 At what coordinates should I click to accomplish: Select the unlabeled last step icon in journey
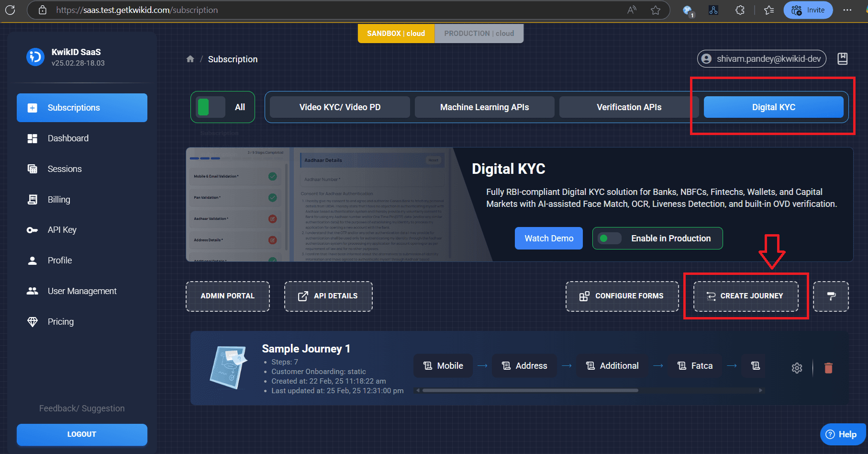[x=755, y=366]
